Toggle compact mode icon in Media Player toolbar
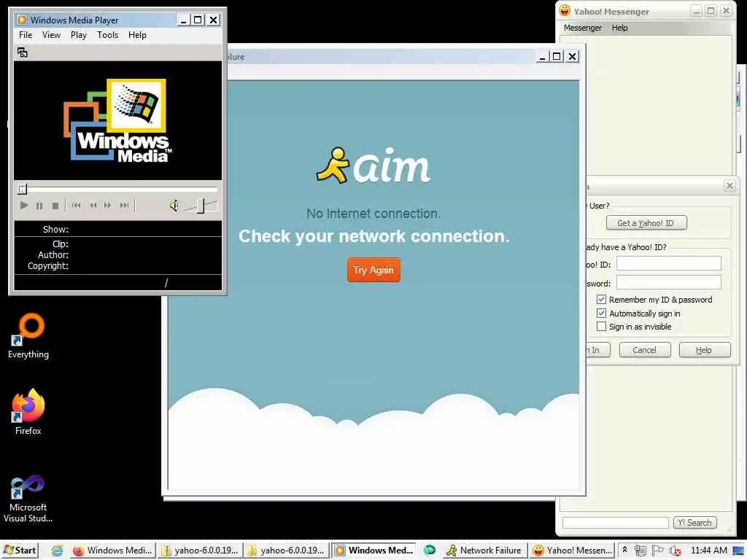Screen dimensions: 747x560 [x=23, y=52]
